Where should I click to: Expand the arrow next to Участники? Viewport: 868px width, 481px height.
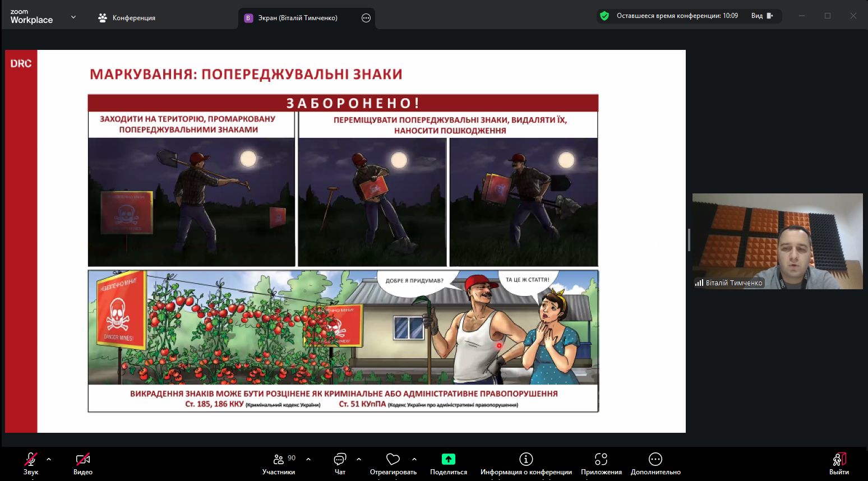pos(308,459)
